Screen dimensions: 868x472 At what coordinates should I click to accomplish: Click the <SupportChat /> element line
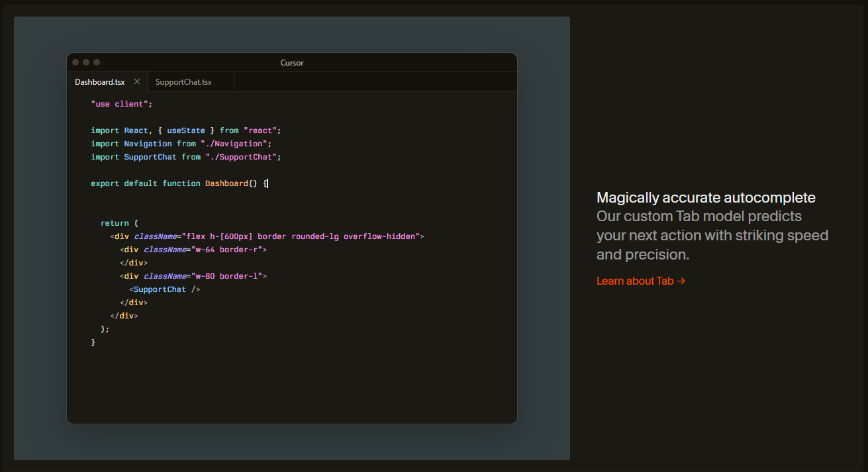pyautogui.click(x=165, y=289)
